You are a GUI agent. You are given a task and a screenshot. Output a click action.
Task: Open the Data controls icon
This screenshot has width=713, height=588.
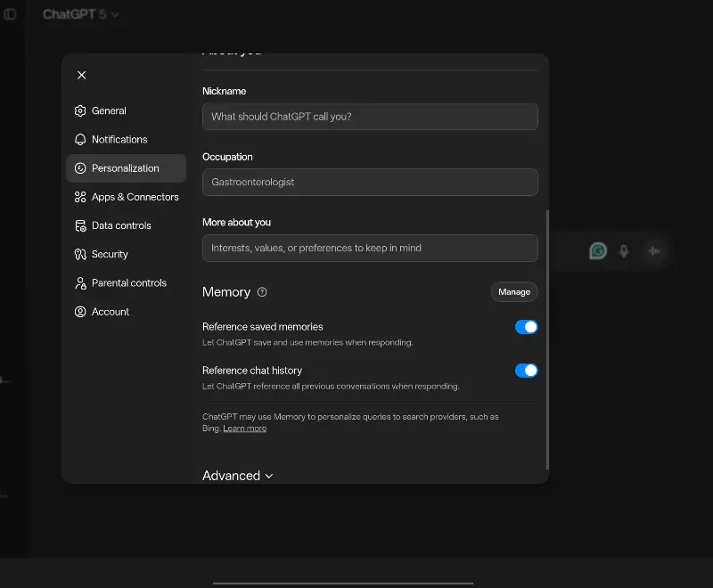[79, 225]
